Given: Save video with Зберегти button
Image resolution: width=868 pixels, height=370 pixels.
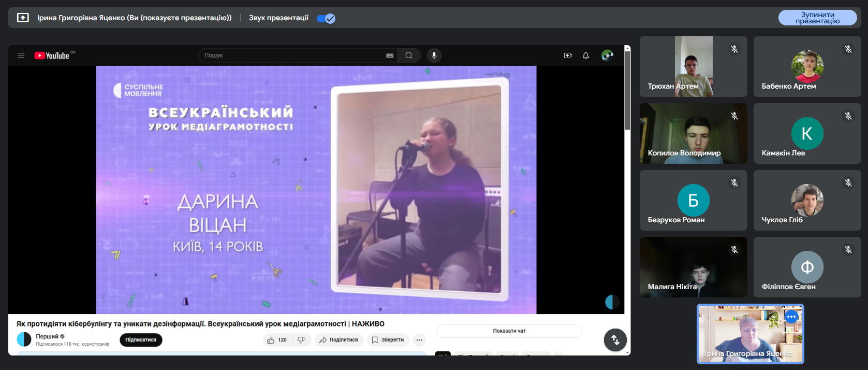Looking at the screenshot, I should click(x=388, y=340).
